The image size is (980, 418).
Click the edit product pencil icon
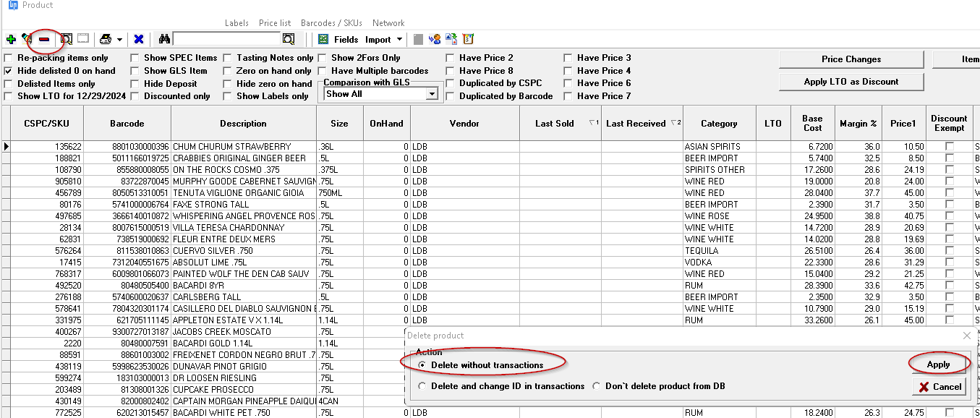tap(27, 39)
